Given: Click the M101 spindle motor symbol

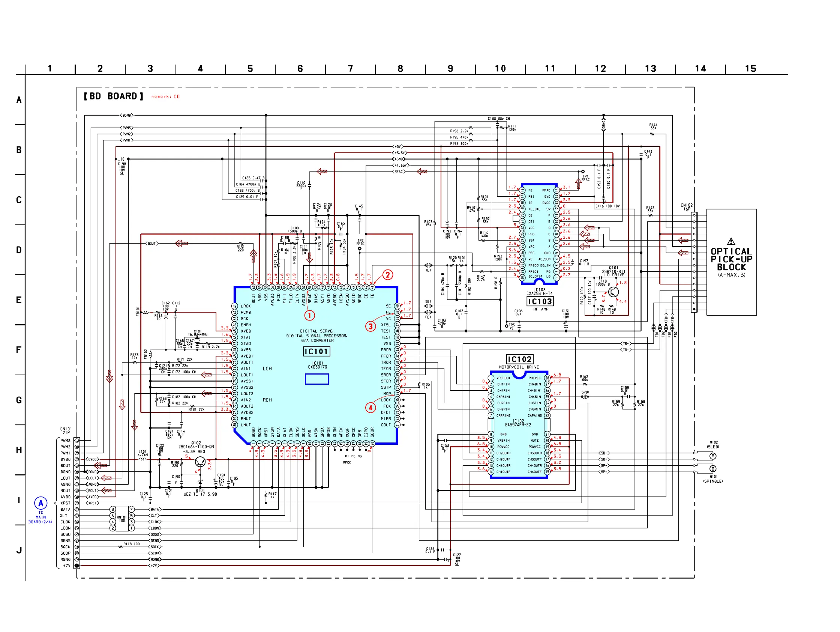Looking at the screenshot, I should pos(713,469).
